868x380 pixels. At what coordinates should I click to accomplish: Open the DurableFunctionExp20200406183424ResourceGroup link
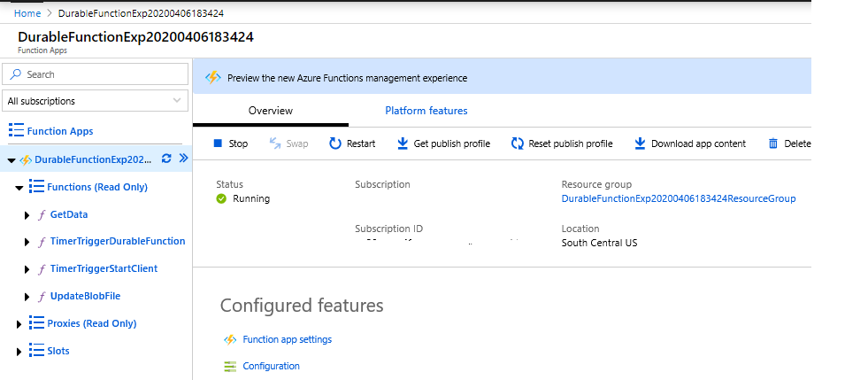point(679,198)
